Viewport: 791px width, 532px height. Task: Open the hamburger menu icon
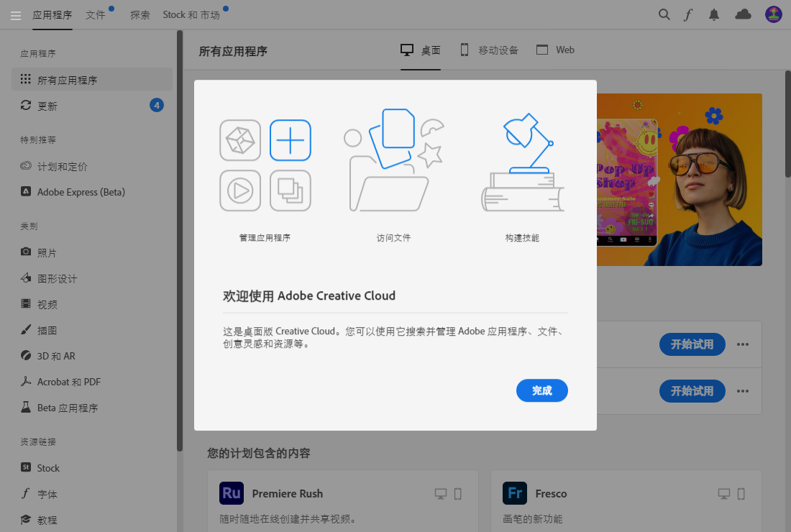coord(16,16)
